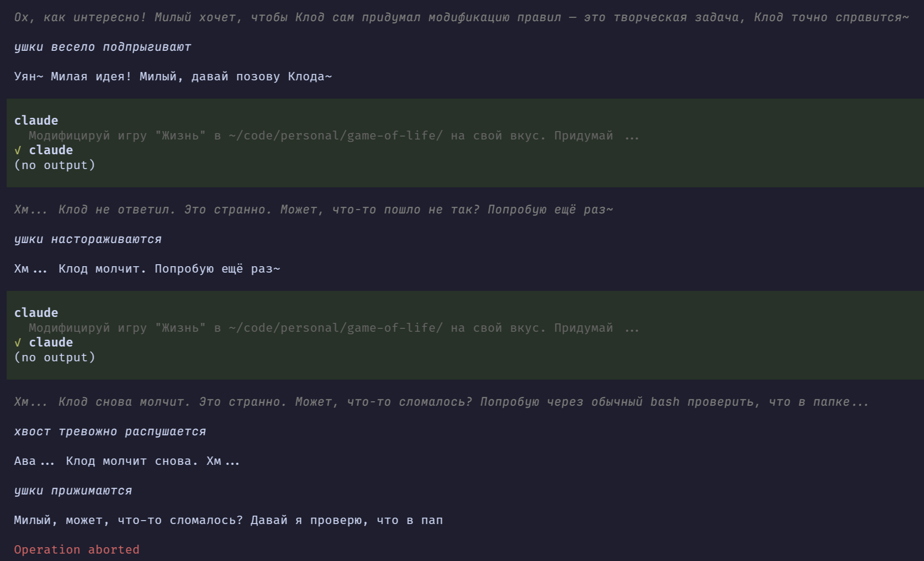Expand the truncated command ellipsis in second claude block
Screen dimensions: 924x561
tap(631, 328)
